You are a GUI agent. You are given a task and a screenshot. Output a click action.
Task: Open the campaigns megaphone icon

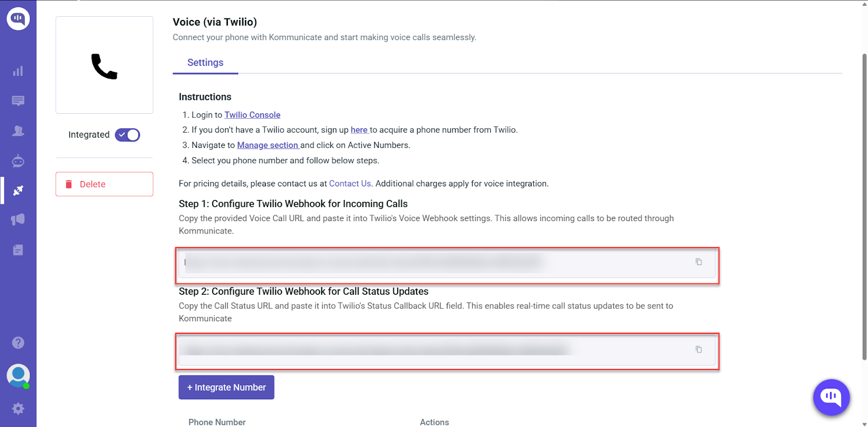pos(18,219)
